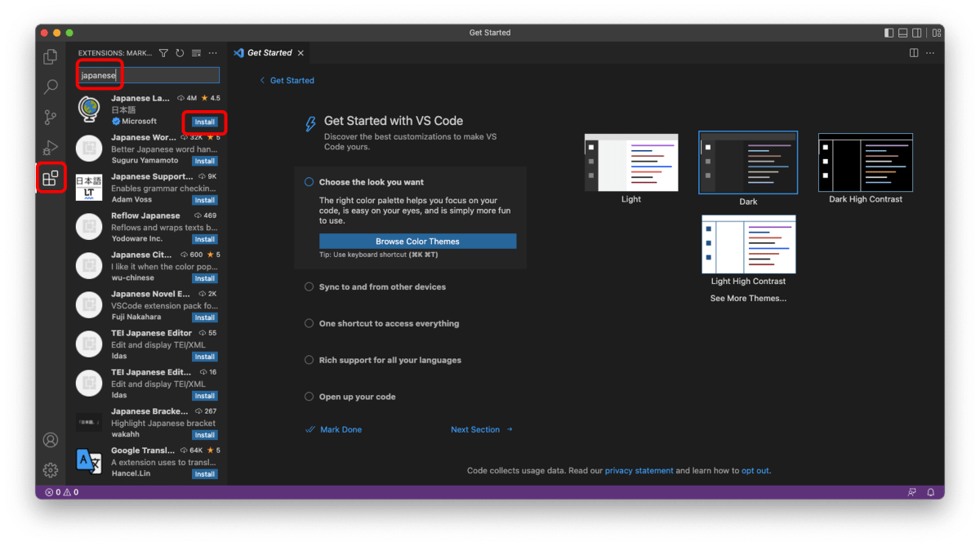This screenshot has height=546, width=980.
Task: Install Reflow Japanese by Yodoware Inc.
Action: [x=205, y=239]
